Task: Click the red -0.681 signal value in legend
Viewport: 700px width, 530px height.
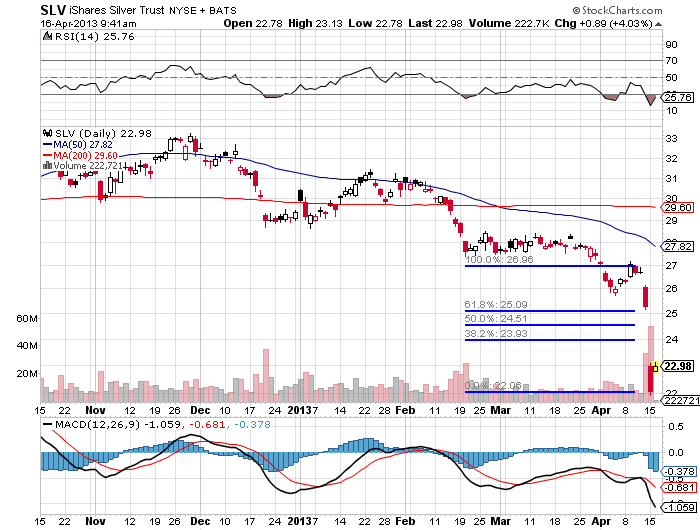Action: pyautogui.click(x=207, y=425)
